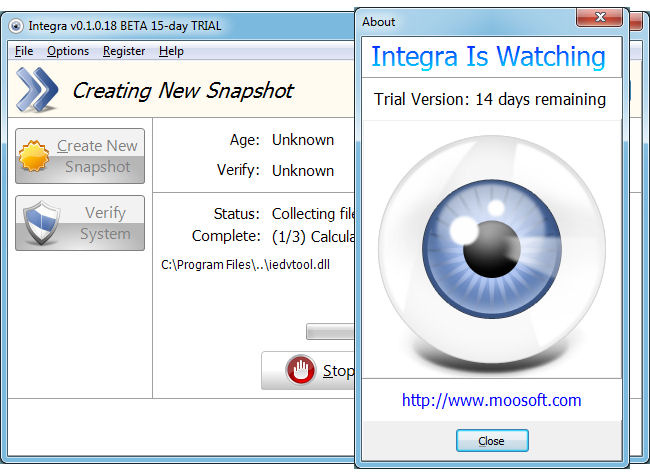Click the Verify System button

pyautogui.click(x=80, y=223)
